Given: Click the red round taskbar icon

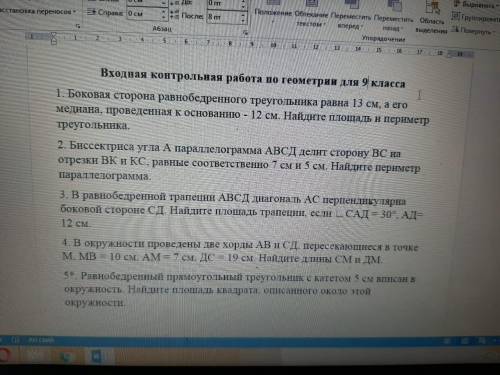Looking at the screenshot, I should click(x=4, y=355).
